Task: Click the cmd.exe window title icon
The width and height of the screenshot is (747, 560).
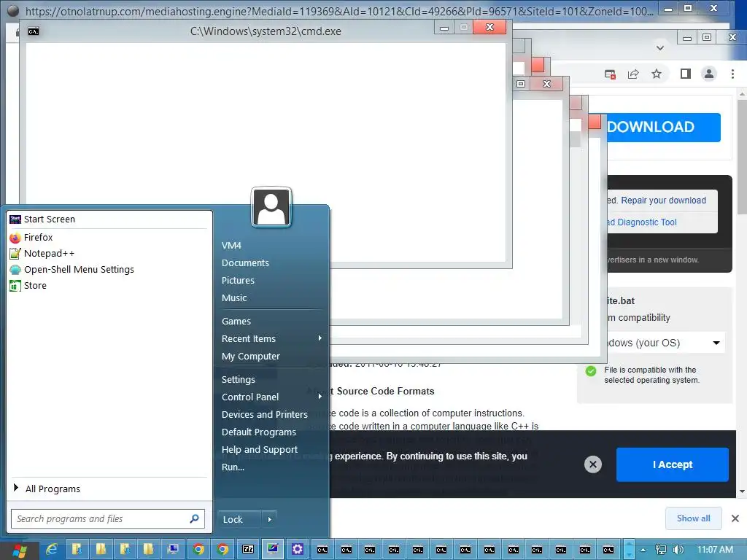Action: click(x=34, y=31)
